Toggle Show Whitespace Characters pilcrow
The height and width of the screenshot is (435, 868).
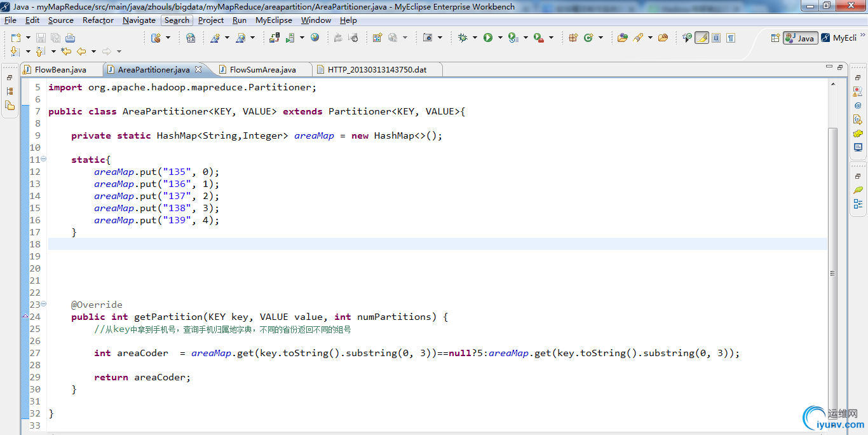pyautogui.click(x=731, y=38)
